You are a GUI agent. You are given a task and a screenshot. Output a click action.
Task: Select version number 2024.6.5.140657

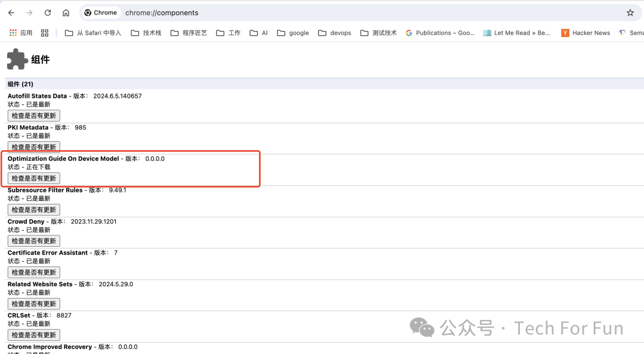pos(117,96)
